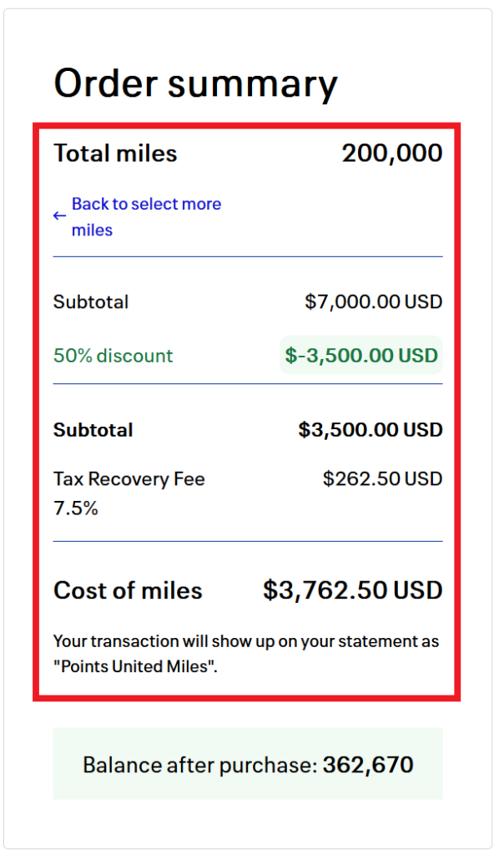504x855 pixels.
Task: Click the bold $3,500.00 USD amount
Action: point(370,430)
